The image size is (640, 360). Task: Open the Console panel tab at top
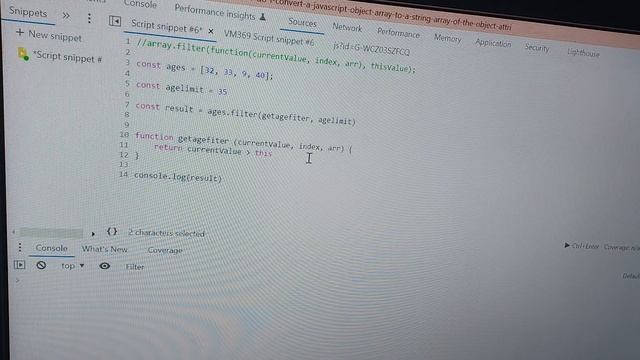point(140,4)
